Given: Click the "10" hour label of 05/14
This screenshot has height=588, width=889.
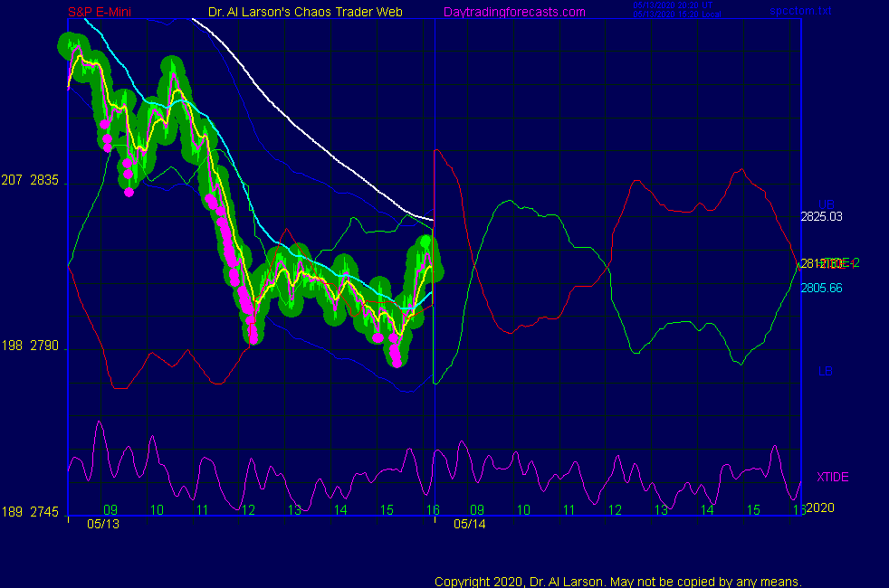Looking at the screenshot, I should [523, 510].
